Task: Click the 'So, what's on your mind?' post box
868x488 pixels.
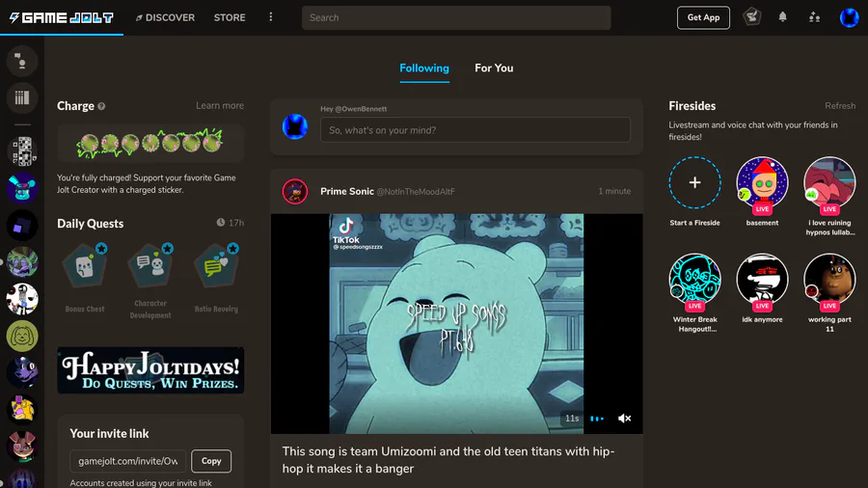Action: pos(475,130)
